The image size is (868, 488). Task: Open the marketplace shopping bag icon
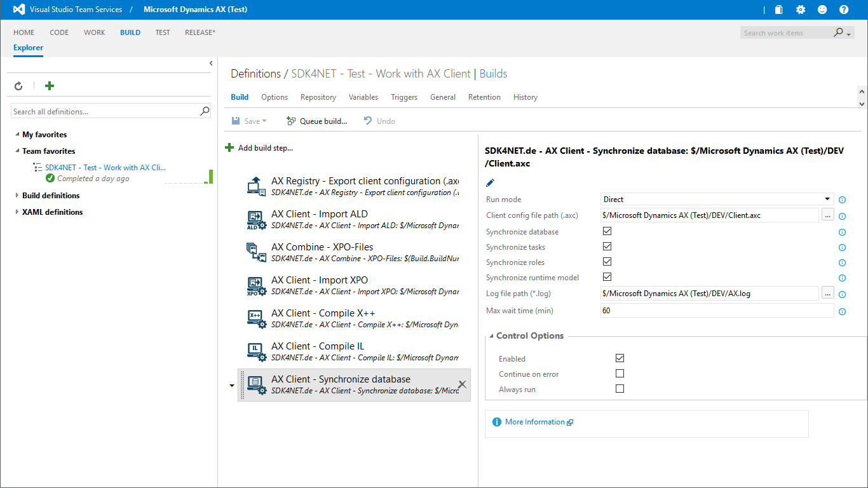tap(778, 10)
